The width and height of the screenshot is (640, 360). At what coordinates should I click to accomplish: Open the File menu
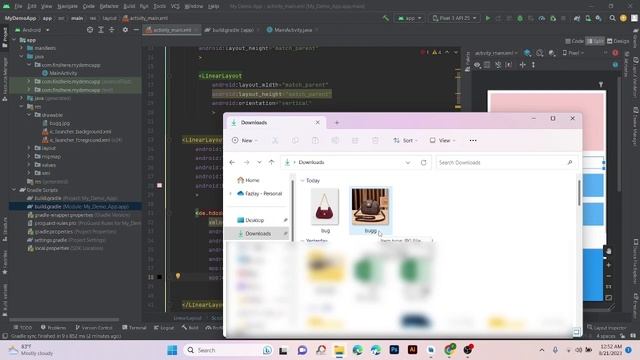pyautogui.click(x=18, y=6)
